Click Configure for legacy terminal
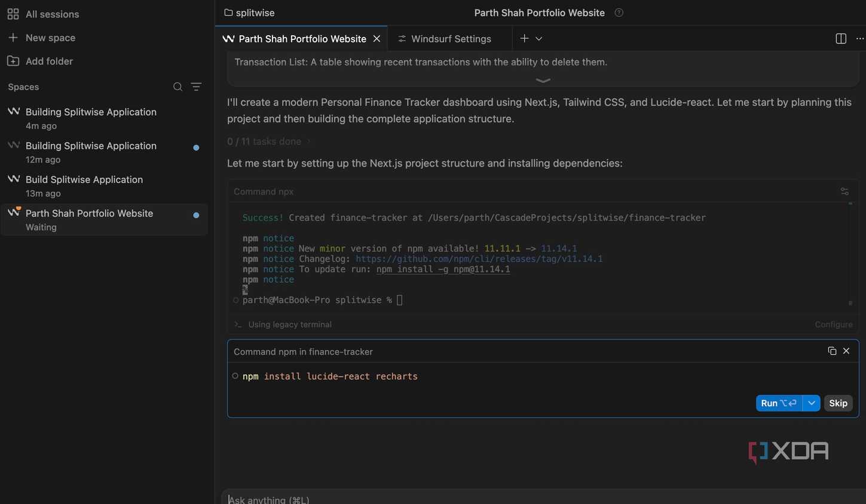The image size is (866, 504). point(834,324)
